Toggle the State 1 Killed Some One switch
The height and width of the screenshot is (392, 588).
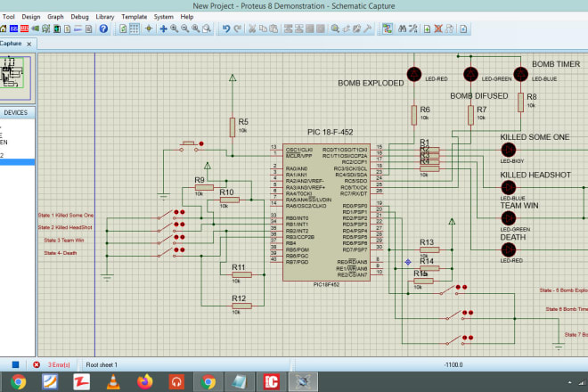171,215
